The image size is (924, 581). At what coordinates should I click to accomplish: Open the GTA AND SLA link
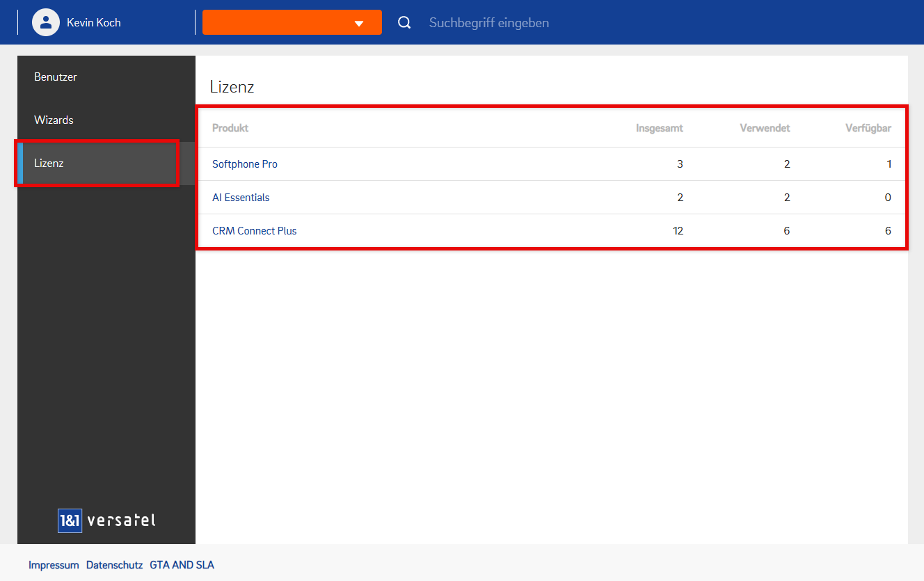click(182, 565)
